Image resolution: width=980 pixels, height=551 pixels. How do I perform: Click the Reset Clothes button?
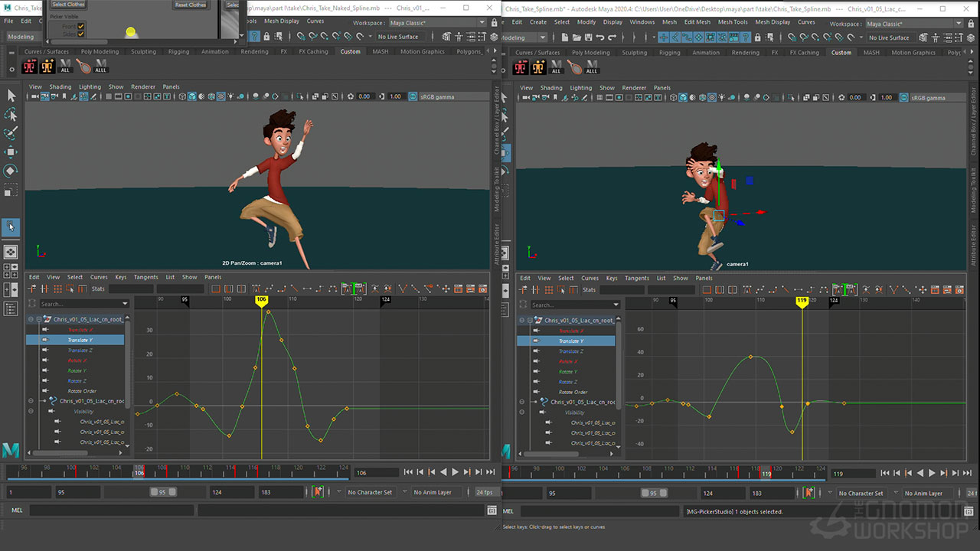[x=191, y=5]
